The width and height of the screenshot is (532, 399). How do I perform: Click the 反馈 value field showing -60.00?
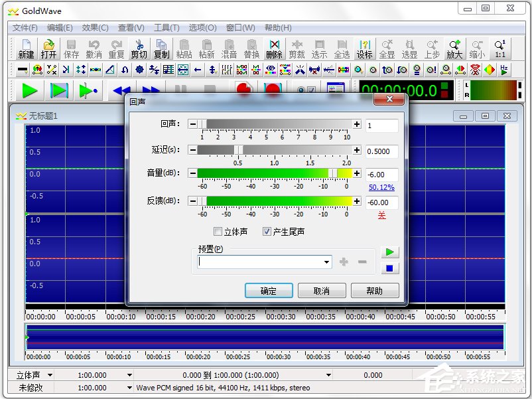381,202
